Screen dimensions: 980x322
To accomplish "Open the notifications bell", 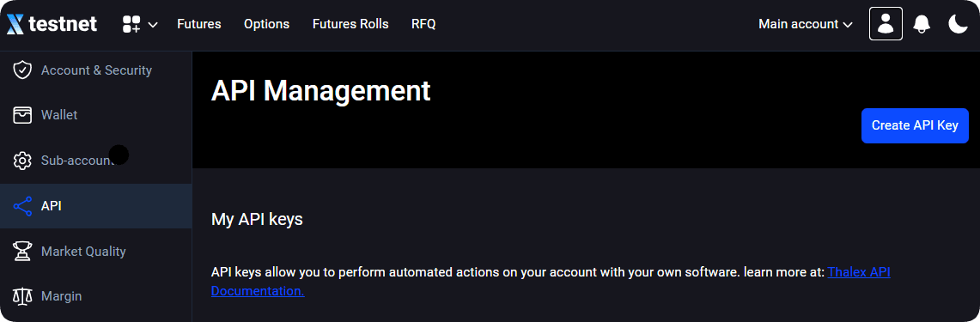I will 922,24.
